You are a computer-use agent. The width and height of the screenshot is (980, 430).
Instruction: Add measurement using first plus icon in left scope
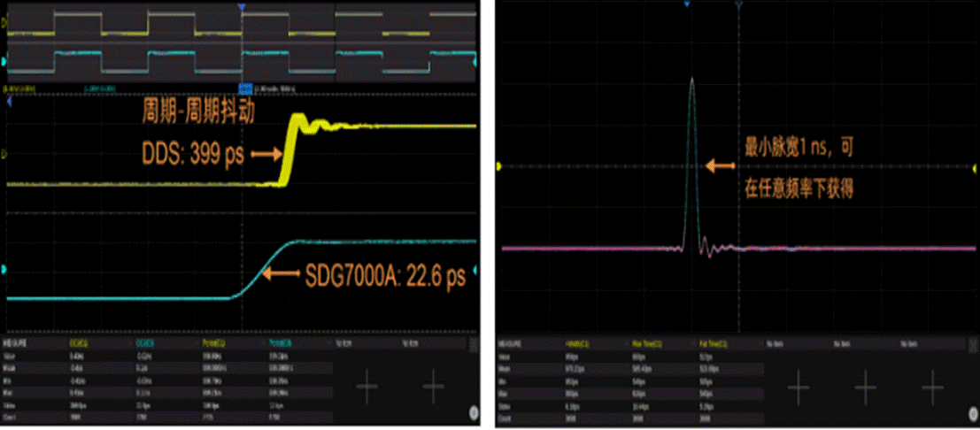coord(367,385)
